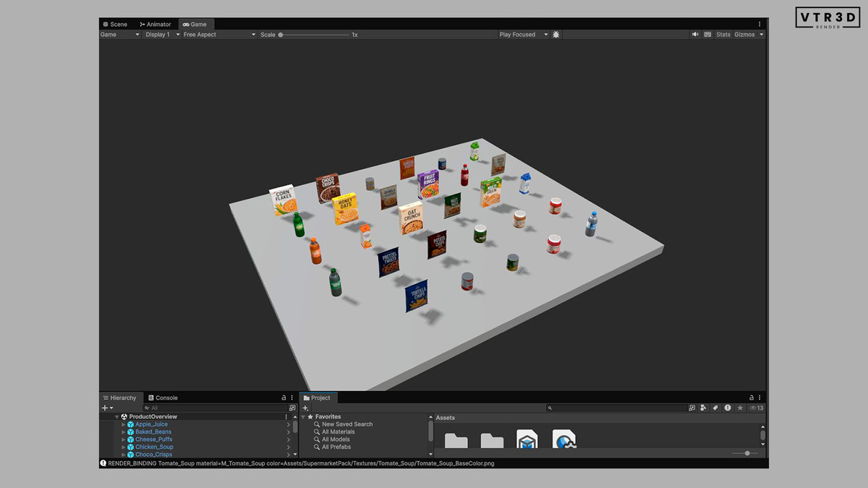
Task: Click Search by Label tag icon
Action: [x=715, y=408]
